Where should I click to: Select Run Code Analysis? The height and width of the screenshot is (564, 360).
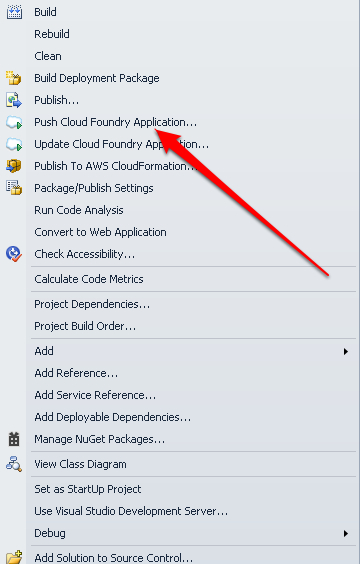click(x=79, y=210)
